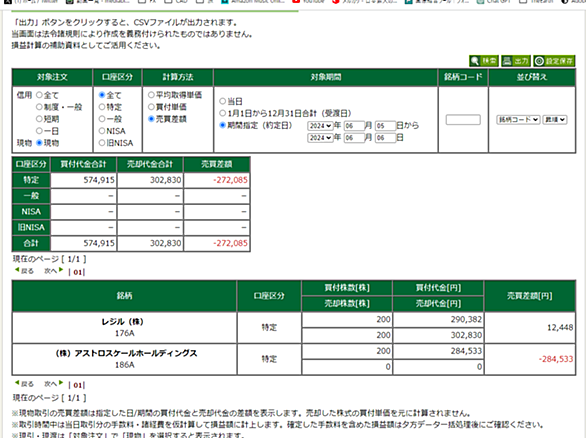Open the end year 2024 dropdown
586x438 pixels.
[320, 138]
